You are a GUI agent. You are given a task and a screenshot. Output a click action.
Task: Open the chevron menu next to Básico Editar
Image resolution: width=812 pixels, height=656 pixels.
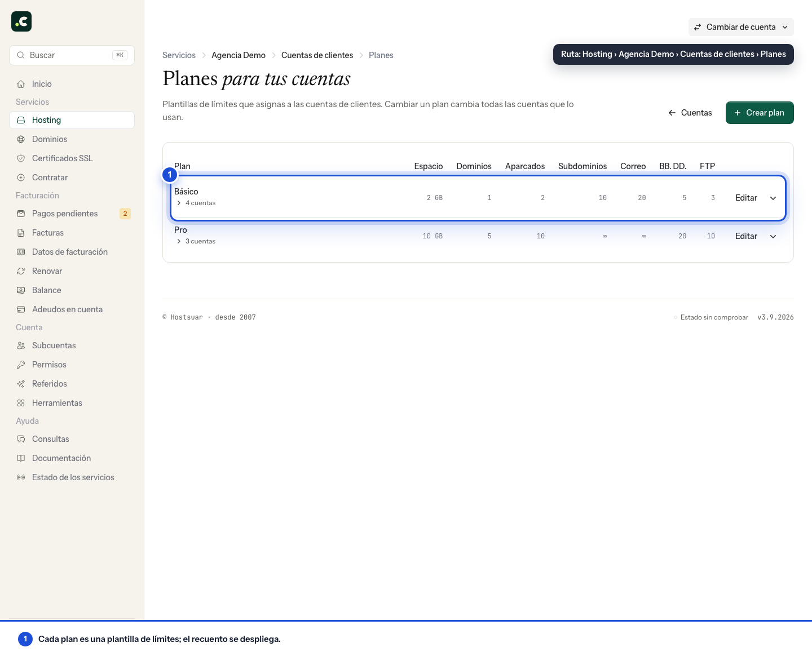(x=773, y=198)
